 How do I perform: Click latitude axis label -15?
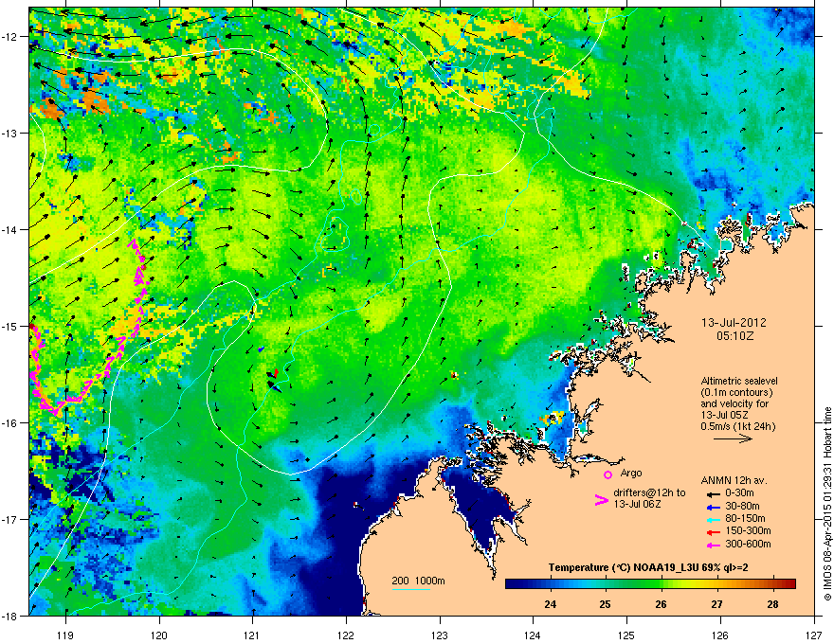(x=9, y=326)
